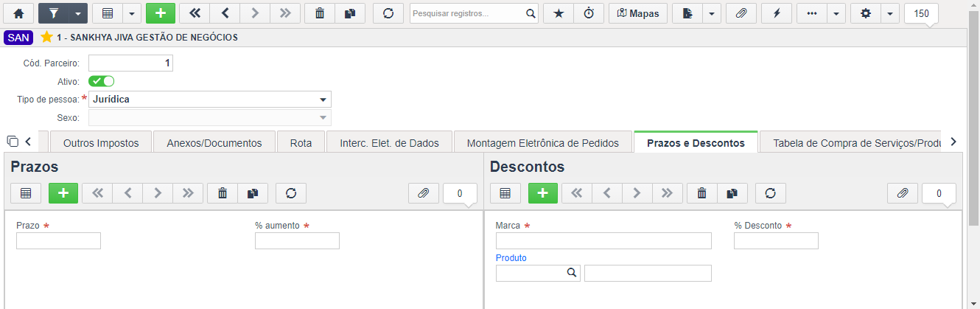The image size is (980, 309).
Task: Switch Descontos panel to grid view
Action: coord(505,193)
